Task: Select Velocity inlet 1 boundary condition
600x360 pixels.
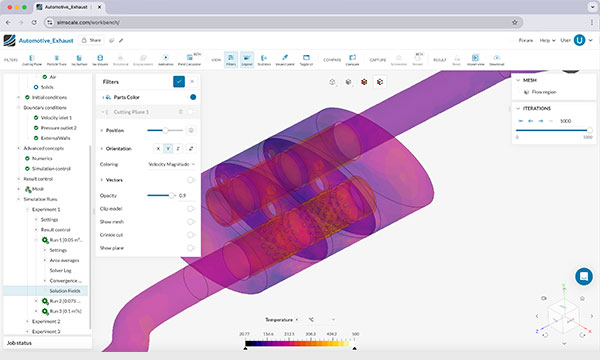Action: (56, 118)
